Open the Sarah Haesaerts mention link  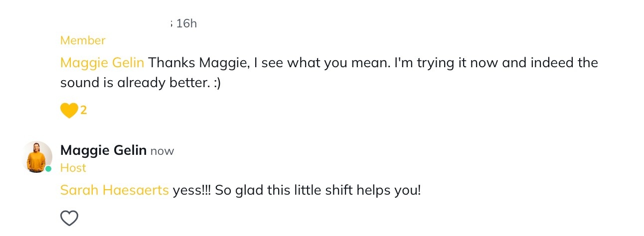tap(114, 190)
